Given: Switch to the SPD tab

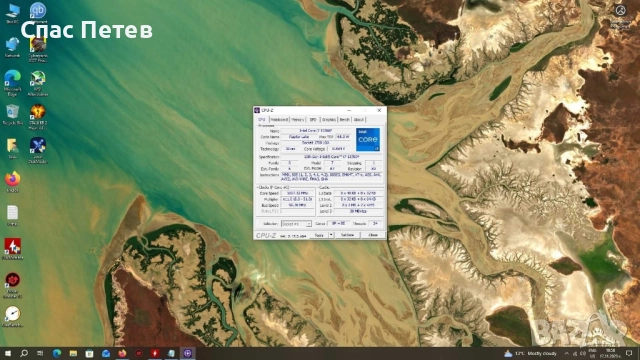Looking at the screenshot, I should click(x=313, y=120).
